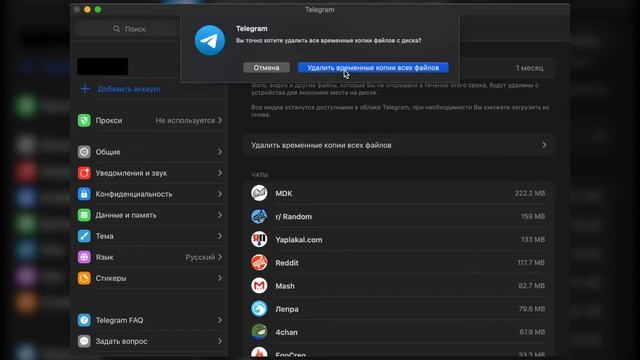Click the 117.7 MB size for Reddit
The width and height of the screenshot is (640, 360).
531,262
